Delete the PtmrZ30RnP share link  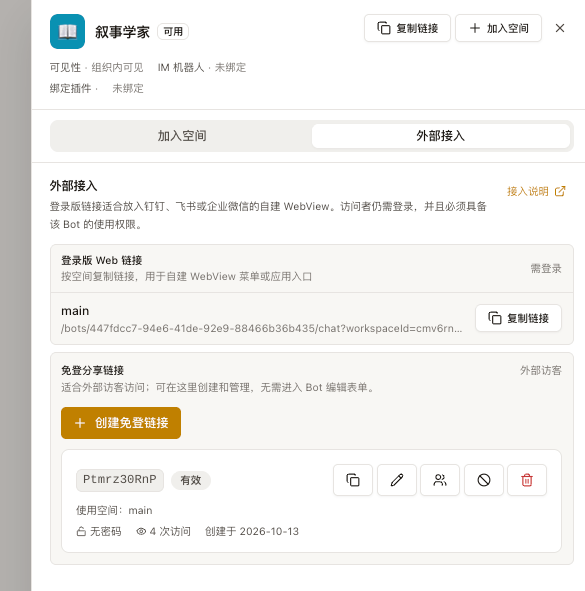527,480
